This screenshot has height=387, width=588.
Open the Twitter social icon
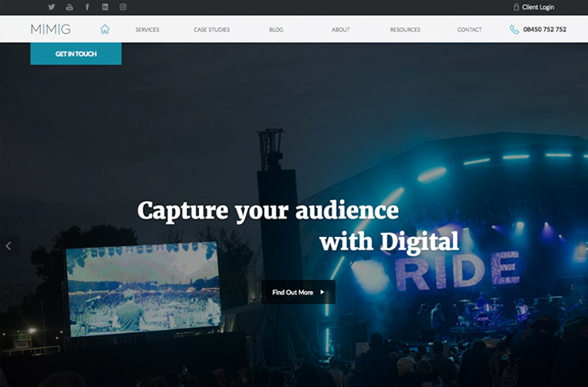click(52, 6)
